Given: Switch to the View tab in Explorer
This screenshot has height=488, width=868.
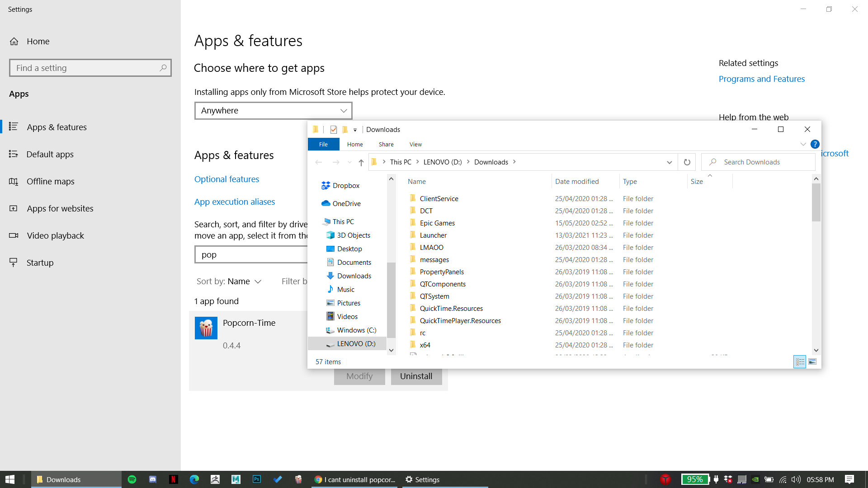Looking at the screenshot, I should pos(415,144).
